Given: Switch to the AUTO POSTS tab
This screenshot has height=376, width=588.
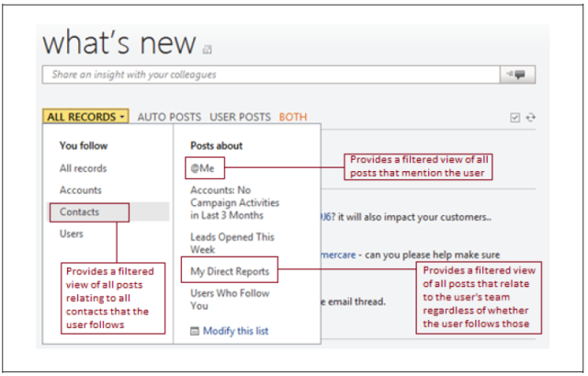Looking at the screenshot, I should click(x=170, y=117).
